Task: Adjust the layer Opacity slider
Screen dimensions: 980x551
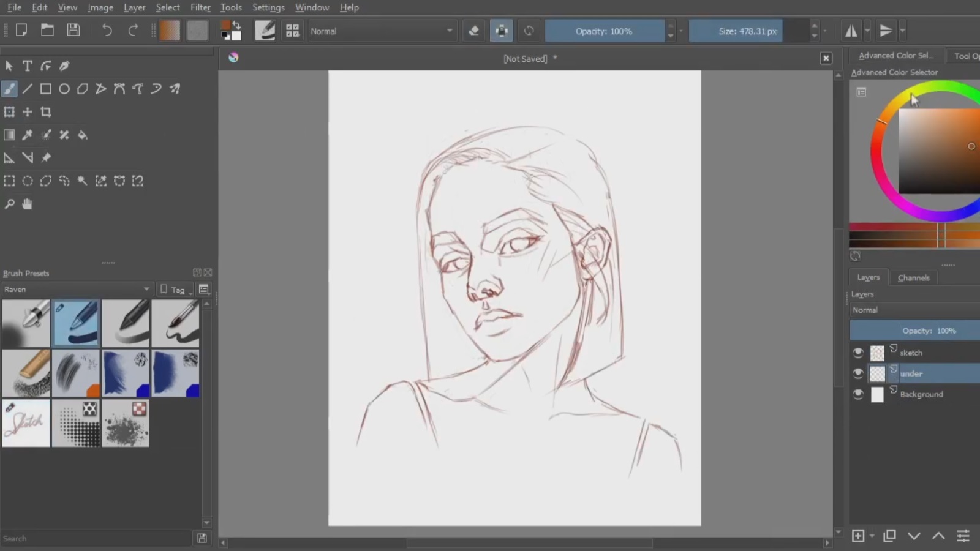Action: coord(915,331)
